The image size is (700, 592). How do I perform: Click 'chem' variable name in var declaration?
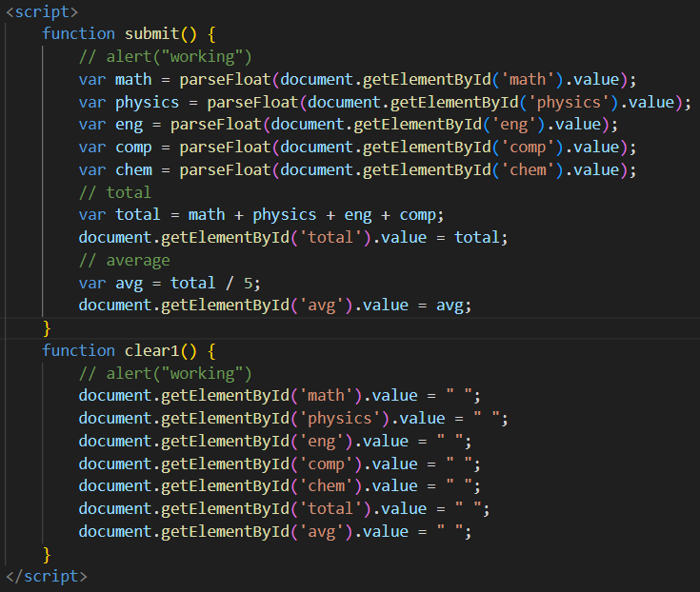133,169
